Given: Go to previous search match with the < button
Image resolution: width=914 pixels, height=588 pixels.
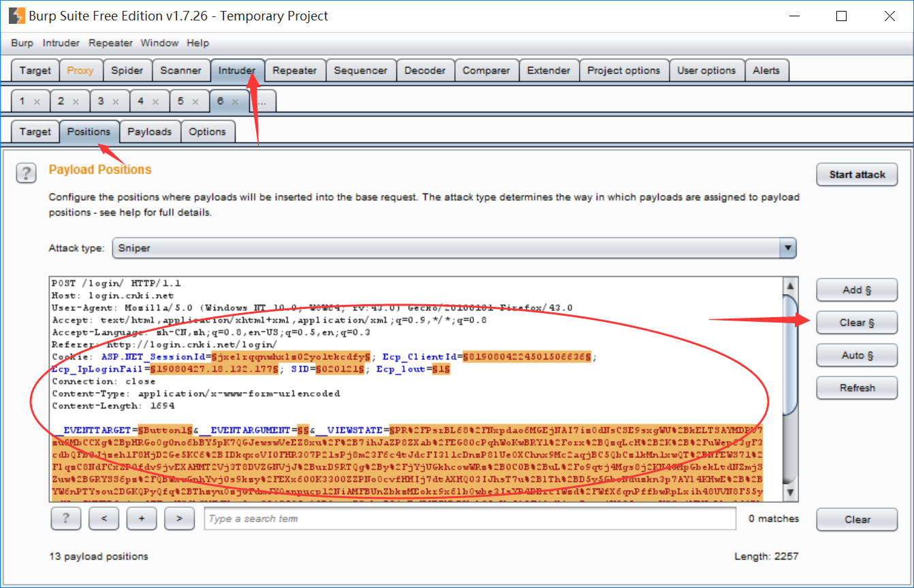Looking at the screenshot, I should (104, 519).
